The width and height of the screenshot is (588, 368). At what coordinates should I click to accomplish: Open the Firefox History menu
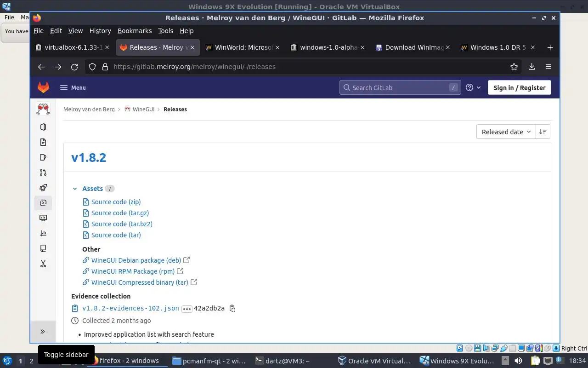point(100,31)
